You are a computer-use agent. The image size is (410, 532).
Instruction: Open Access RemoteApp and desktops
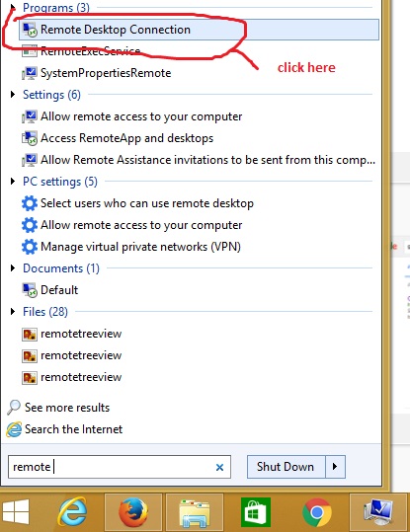(127, 138)
